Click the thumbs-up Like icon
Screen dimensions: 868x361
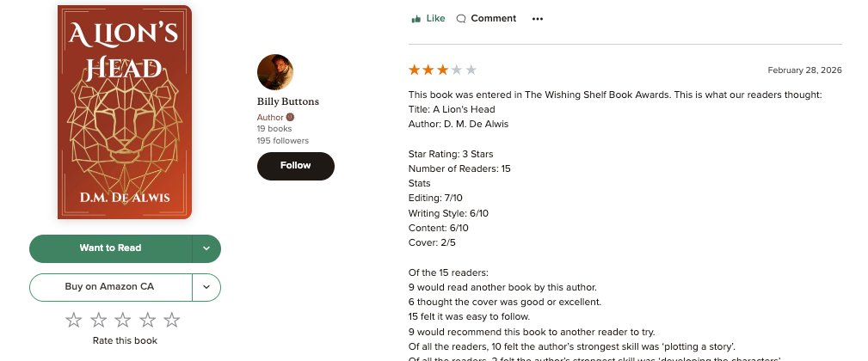(x=416, y=18)
